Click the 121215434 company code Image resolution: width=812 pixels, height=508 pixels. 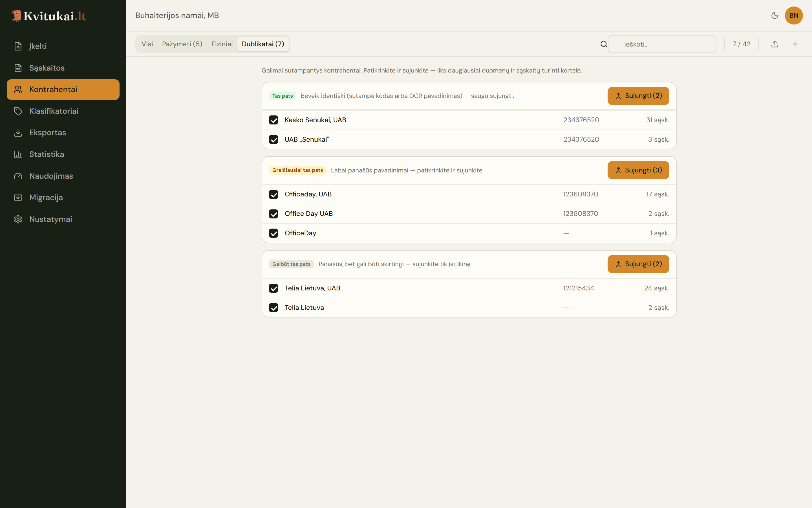579,288
